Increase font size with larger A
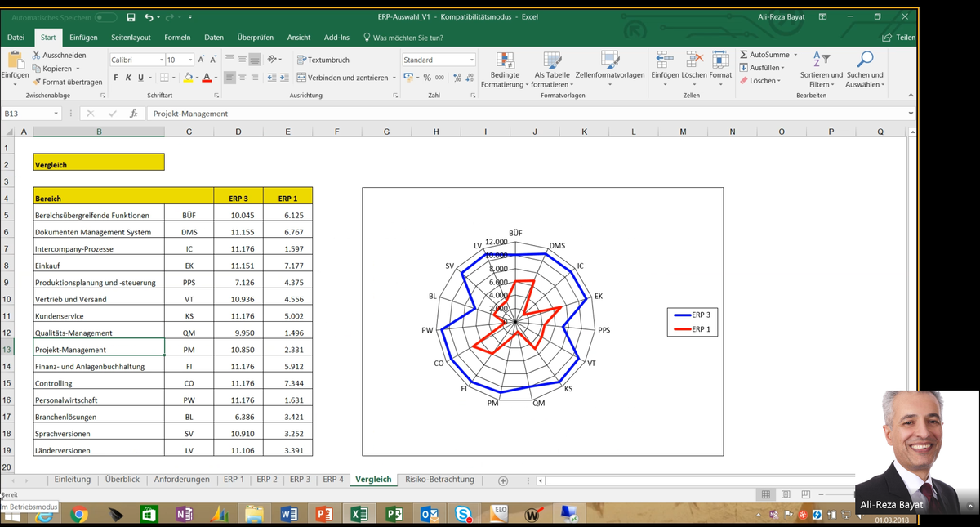 (x=201, y=60)
